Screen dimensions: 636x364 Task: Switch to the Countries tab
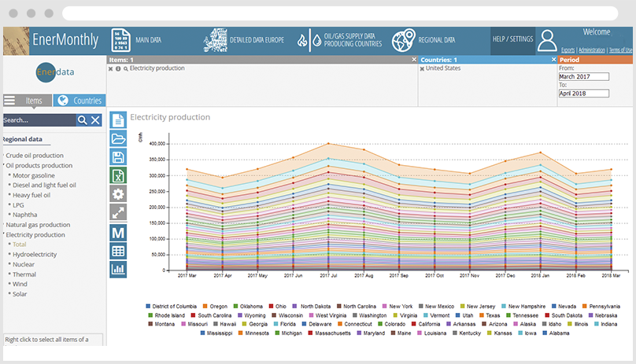click(79, 101)
